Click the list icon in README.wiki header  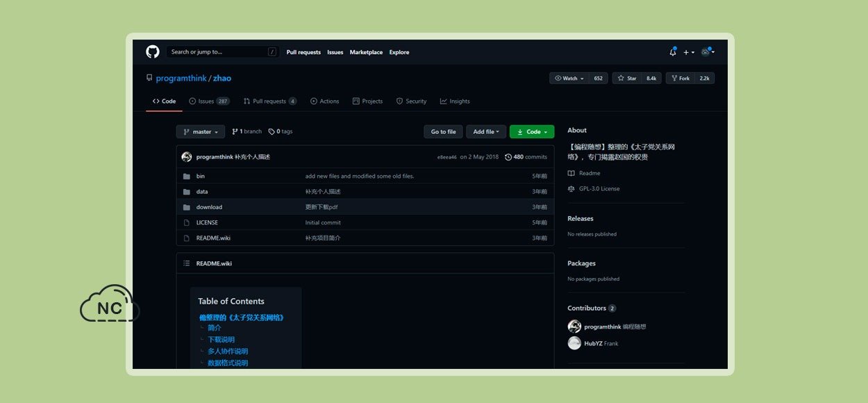click(186, 263)
